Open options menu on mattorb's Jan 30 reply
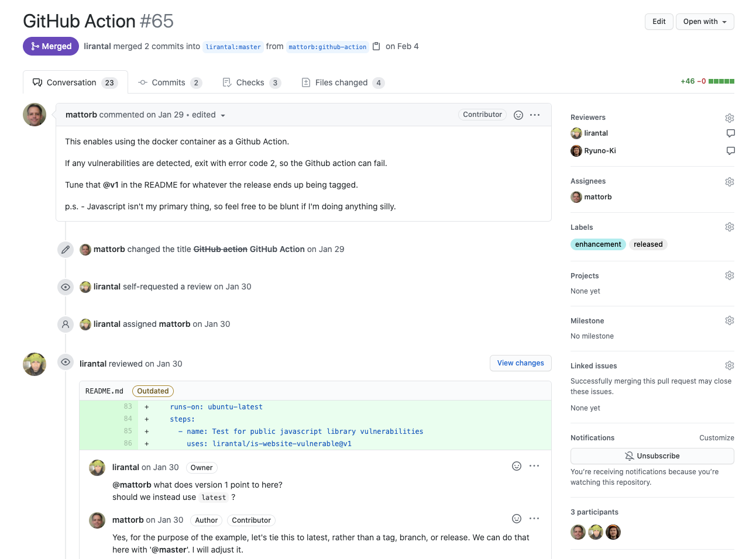756x559 pixels. [x=534, y=519]
